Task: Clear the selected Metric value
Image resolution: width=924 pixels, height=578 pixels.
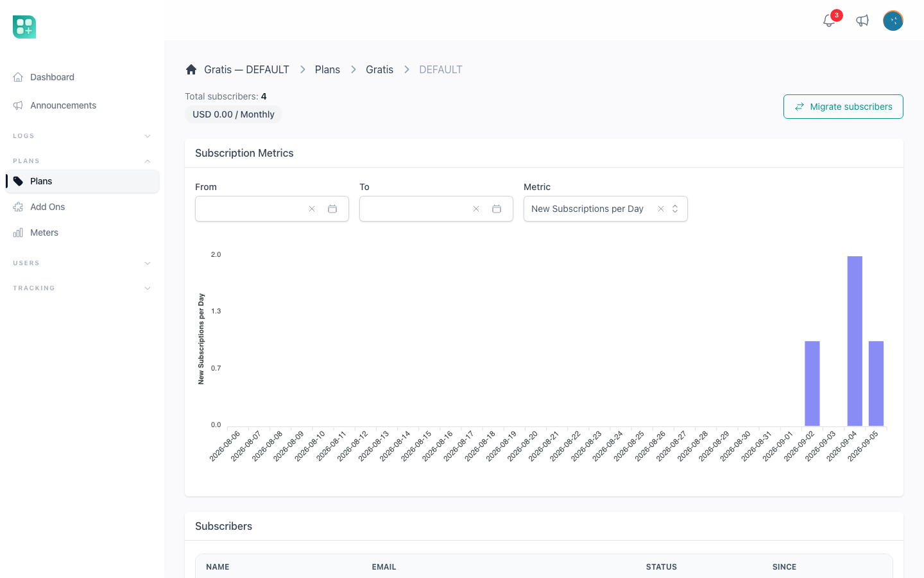Action: 661,209
